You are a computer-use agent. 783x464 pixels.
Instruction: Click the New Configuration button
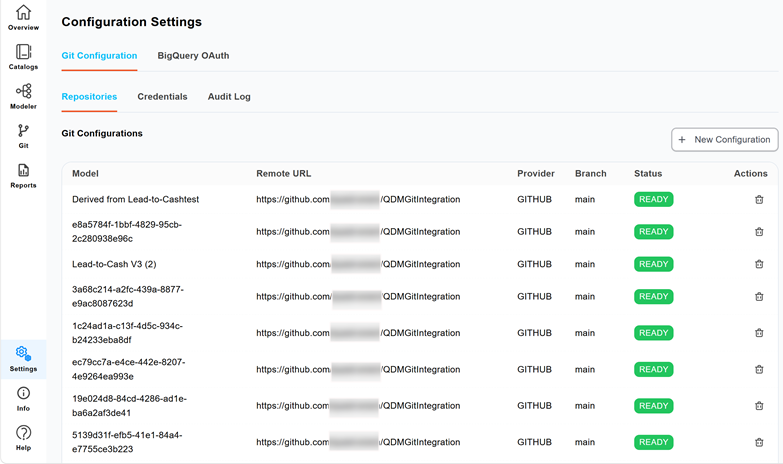725,140
